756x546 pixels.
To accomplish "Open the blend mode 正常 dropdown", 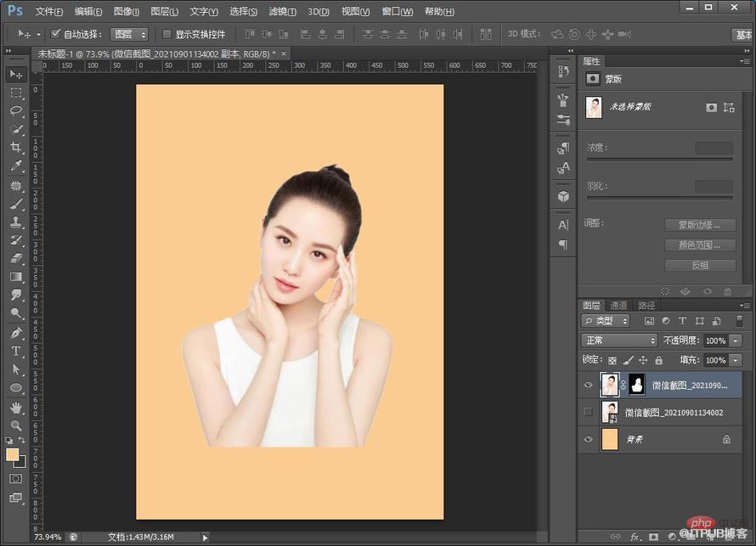I will (619, 341).
